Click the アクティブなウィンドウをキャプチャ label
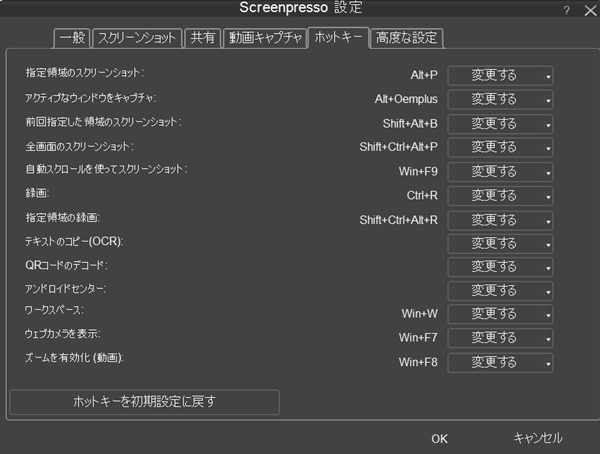Screen dimensions: 600x454 click(x=91, y=98)
